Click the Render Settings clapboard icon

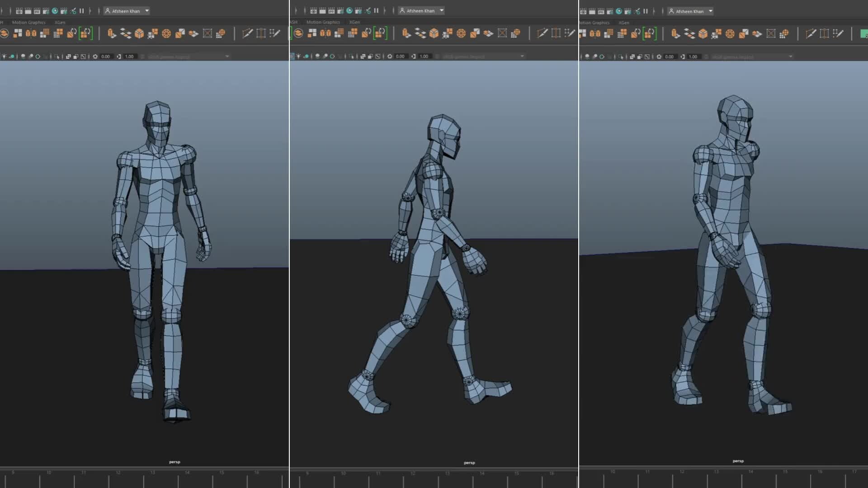[45, 10]
